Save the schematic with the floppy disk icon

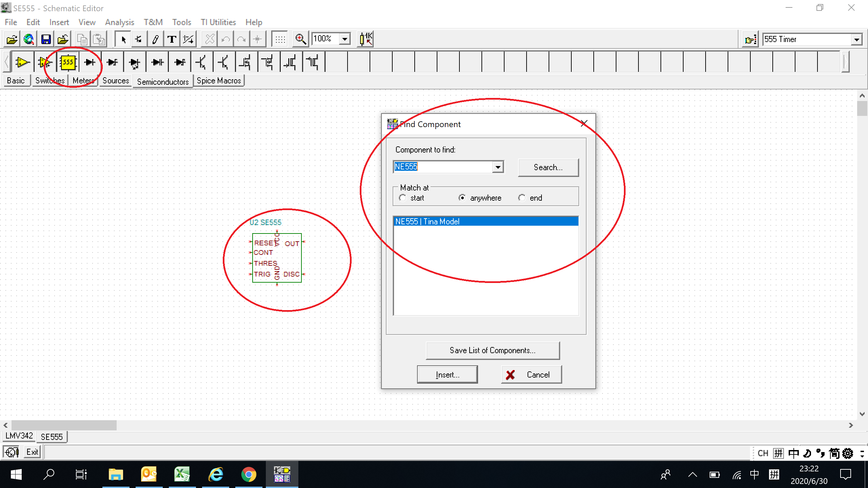tap(46, 39)
